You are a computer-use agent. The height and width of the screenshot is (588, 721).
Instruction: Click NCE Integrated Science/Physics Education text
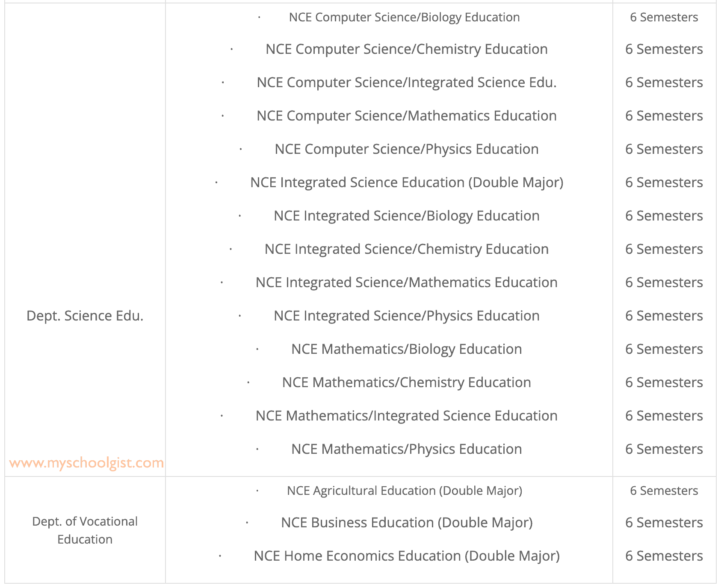(406, 316)
